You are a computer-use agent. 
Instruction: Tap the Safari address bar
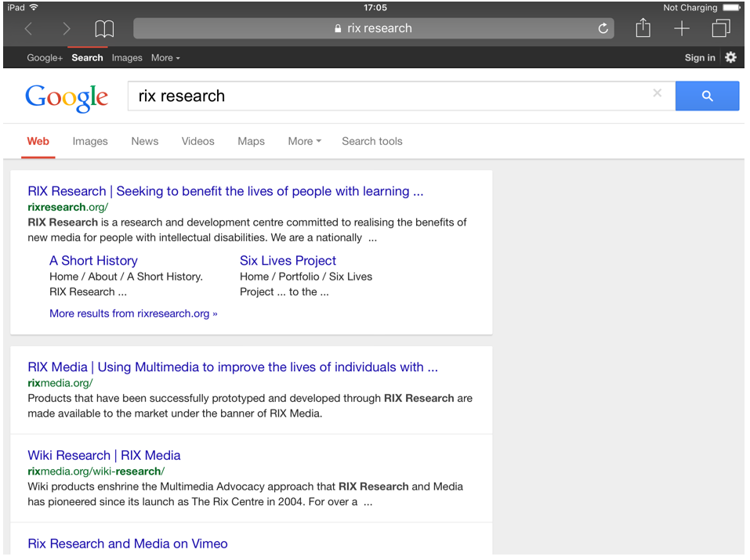click(373, 28)
